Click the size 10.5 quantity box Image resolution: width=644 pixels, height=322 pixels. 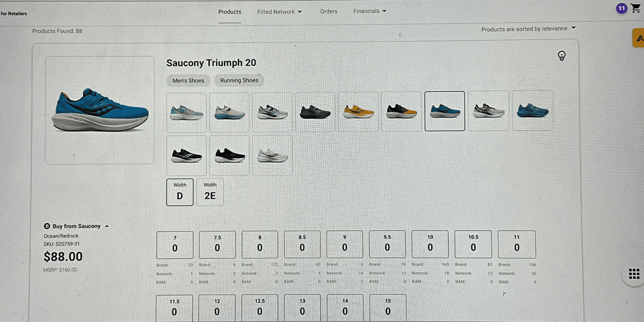[x=473, y=244]
